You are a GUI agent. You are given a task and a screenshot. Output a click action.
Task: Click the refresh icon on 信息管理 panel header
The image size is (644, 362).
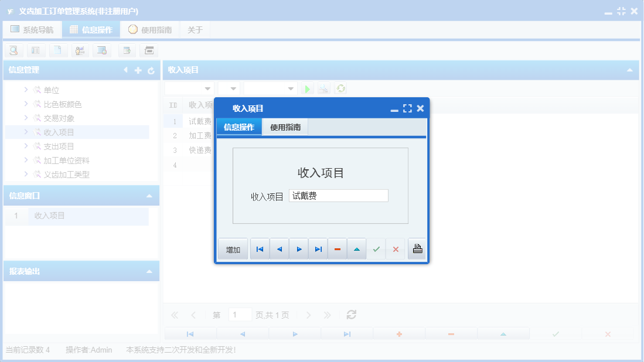150,70
